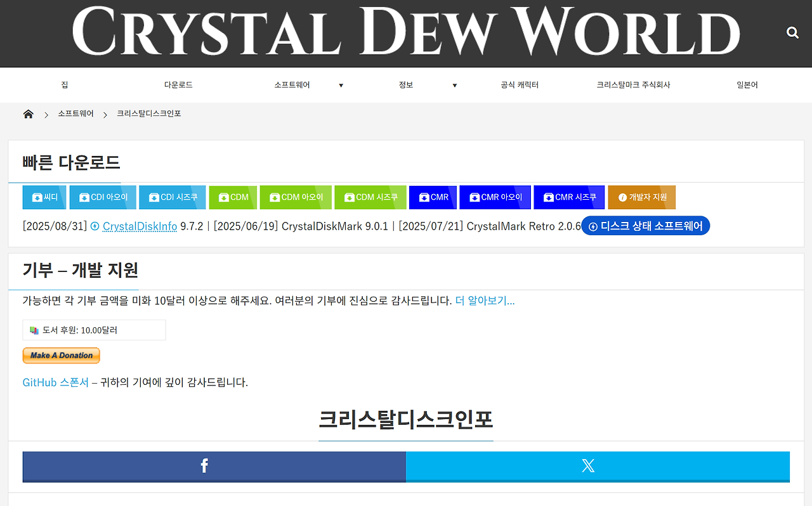This screenshot has height=506, width=812.
Task: Share page via X icon button
Action: pyautogui.click(x=598, y=467)
